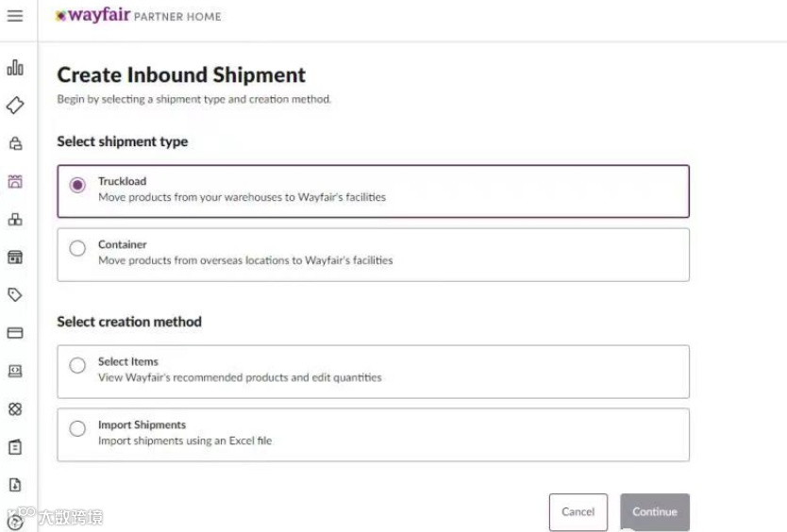This screenshot has height=532, width=787.
Task: Choose the Select Items creation method
Action: tap(78, 366)
